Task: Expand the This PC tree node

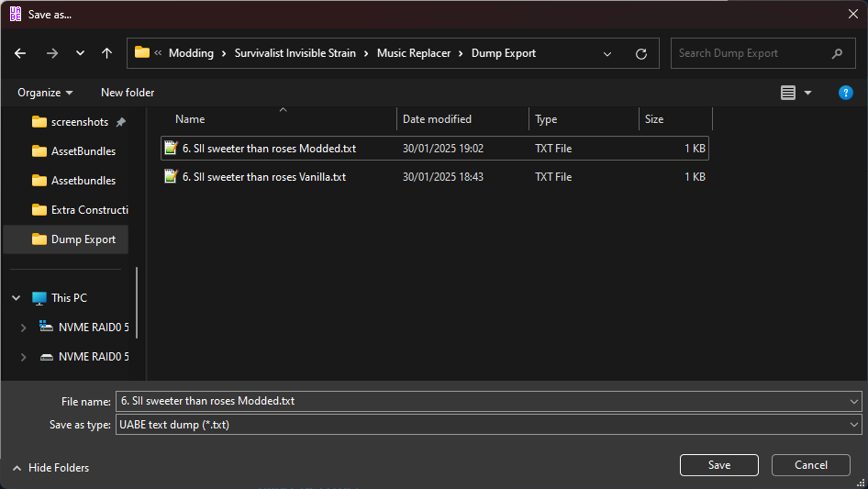Action: [x=17, y=298]
